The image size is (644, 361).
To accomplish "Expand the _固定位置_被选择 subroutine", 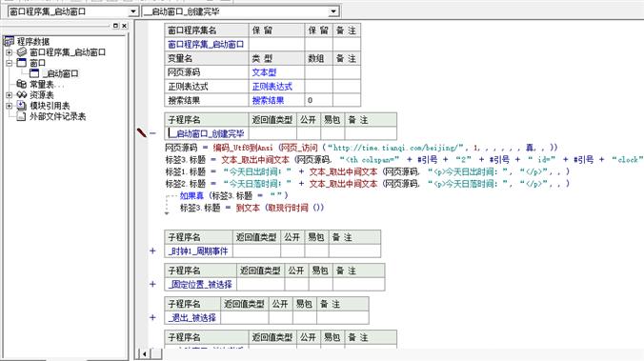I will pyautogui.click(x=152, y=284).
